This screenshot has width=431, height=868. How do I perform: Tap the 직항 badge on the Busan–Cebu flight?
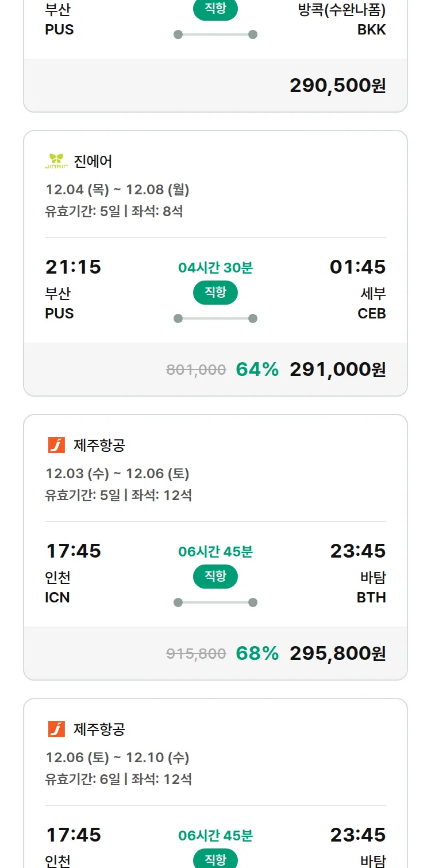point(215,293)
